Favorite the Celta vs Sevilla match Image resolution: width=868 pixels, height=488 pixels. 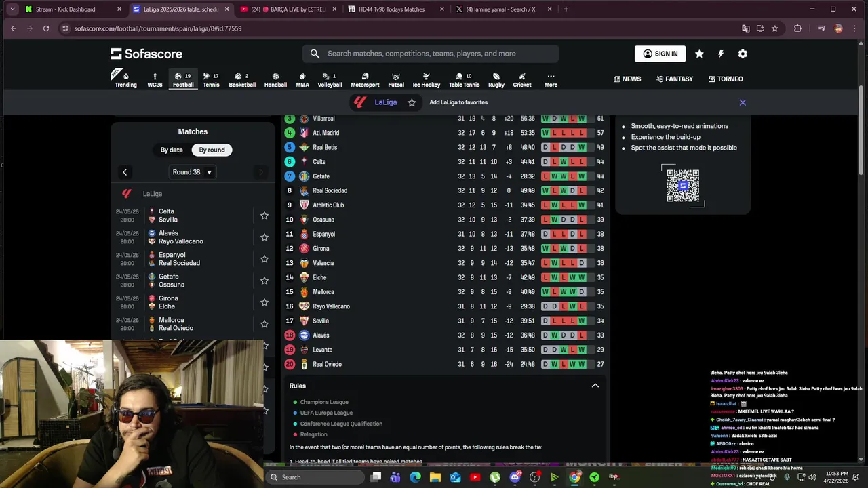click(x=264, y=216)
